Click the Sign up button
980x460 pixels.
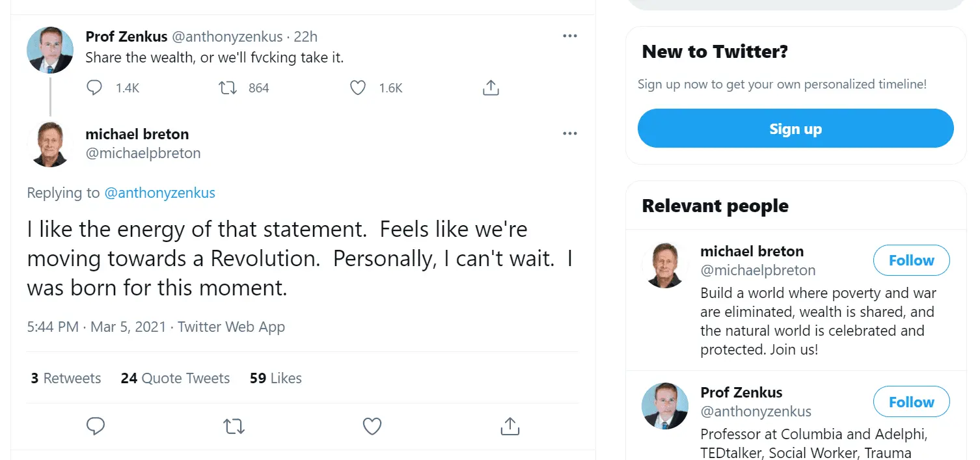pyautogui.click(x=795, y=129)
